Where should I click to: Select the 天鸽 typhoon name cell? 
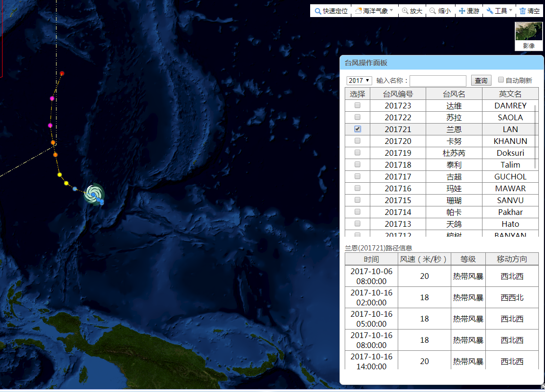[454, 224]
